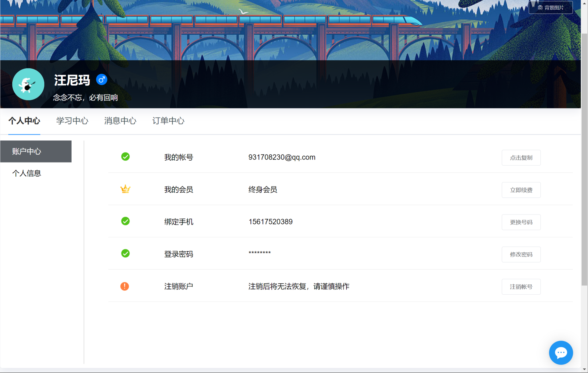Switch to the 学习中心 tab

[72, 121]
